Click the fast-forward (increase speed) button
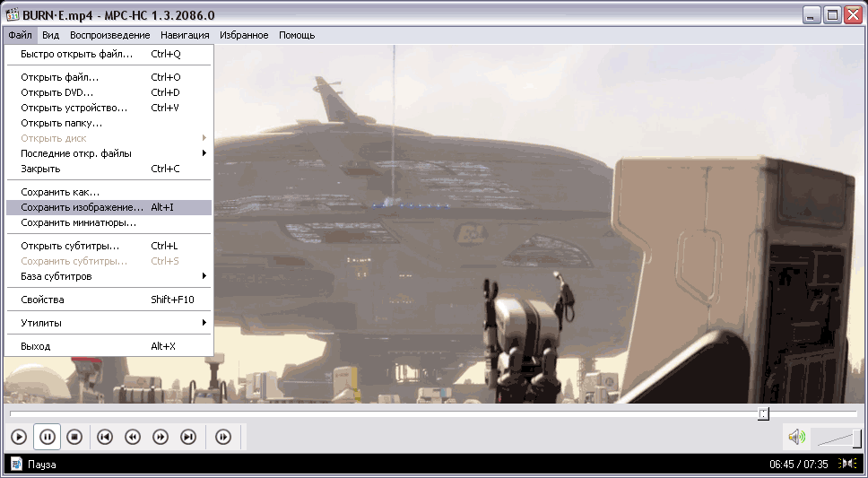Viewport: 868px width, 478px height. 161,437
